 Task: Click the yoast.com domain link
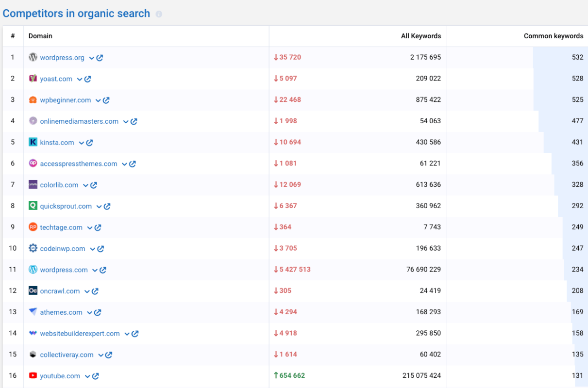pyautogui.click(x=56, y=79)
